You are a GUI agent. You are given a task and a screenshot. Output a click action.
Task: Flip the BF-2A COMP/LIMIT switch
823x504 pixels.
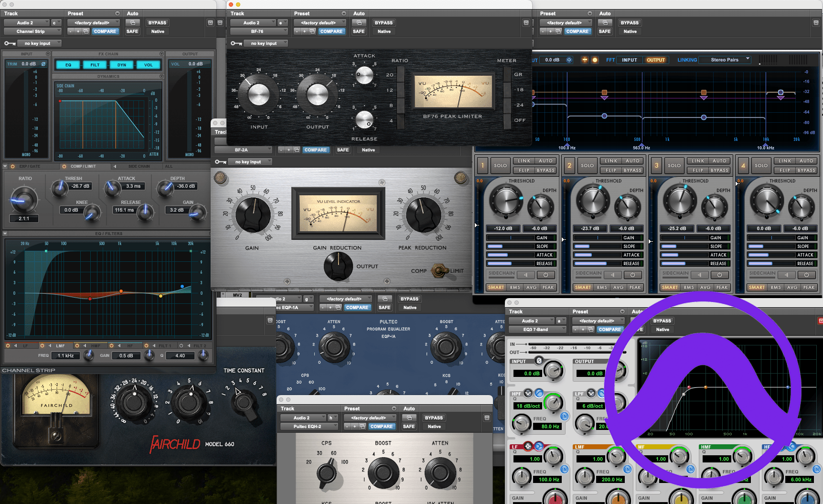(439, 271)
